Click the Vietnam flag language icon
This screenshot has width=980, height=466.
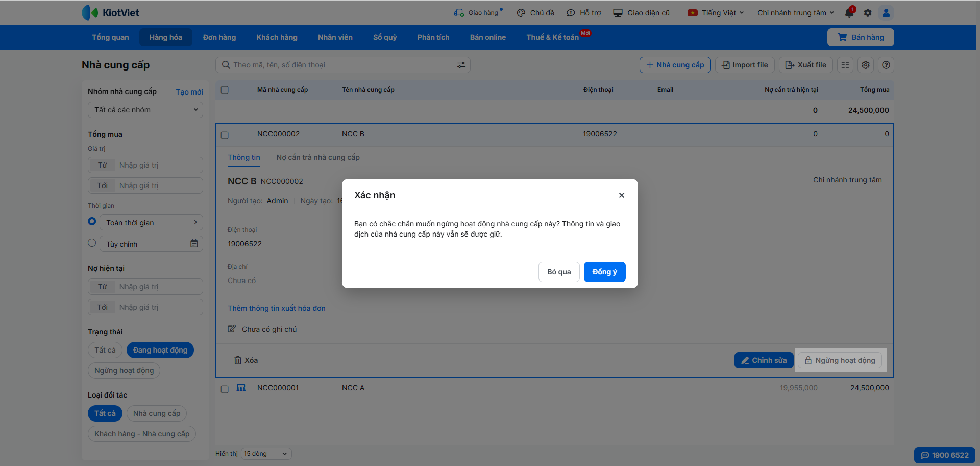693,13
